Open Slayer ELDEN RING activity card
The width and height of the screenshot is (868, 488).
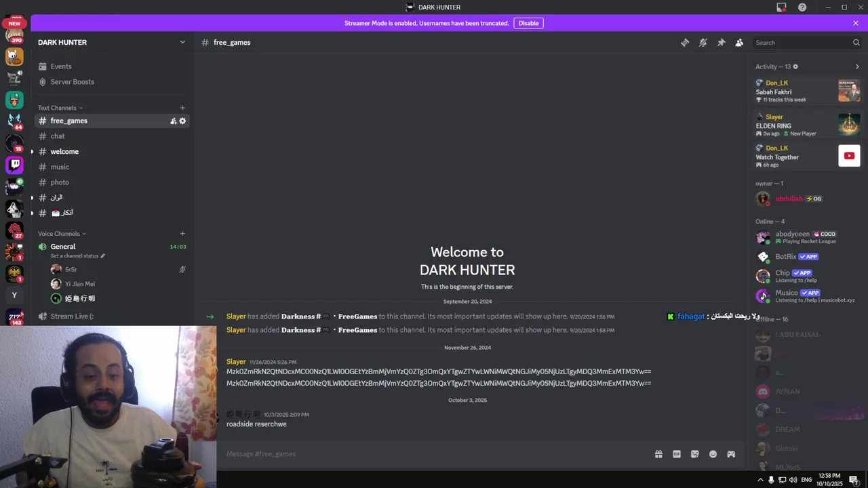808,125
